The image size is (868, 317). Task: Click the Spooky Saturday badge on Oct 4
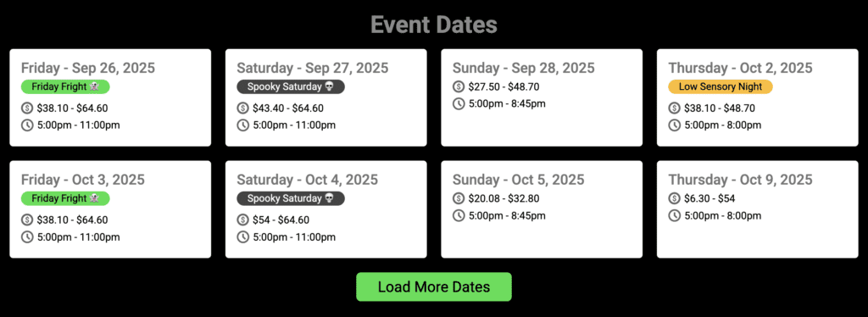click(291, 198)
